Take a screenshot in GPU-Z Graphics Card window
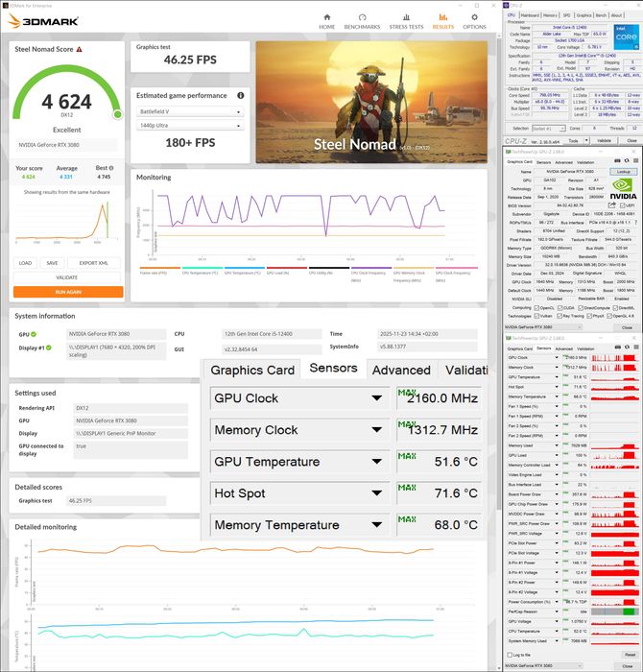Viewport: 643px width, 672px height. [617, 160]
